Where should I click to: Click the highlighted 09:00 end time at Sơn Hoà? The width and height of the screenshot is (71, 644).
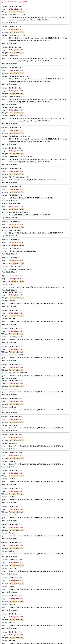coord(22,209)
